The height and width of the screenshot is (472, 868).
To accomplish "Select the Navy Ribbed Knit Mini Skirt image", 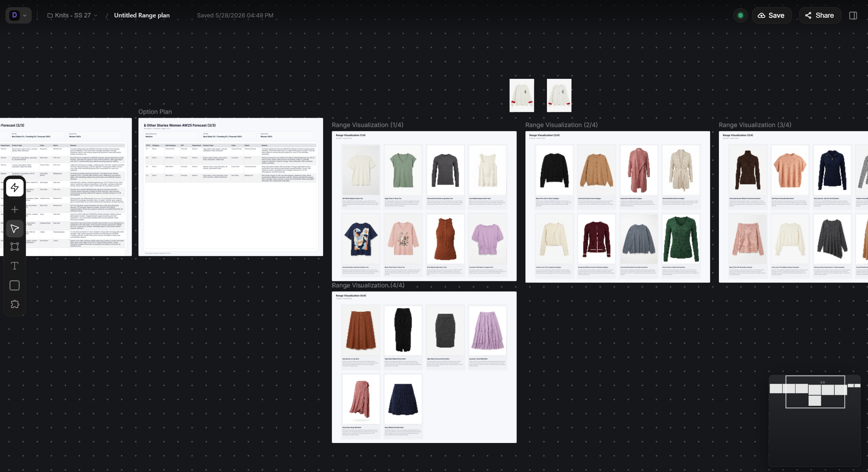I will (x=403, y=399).
